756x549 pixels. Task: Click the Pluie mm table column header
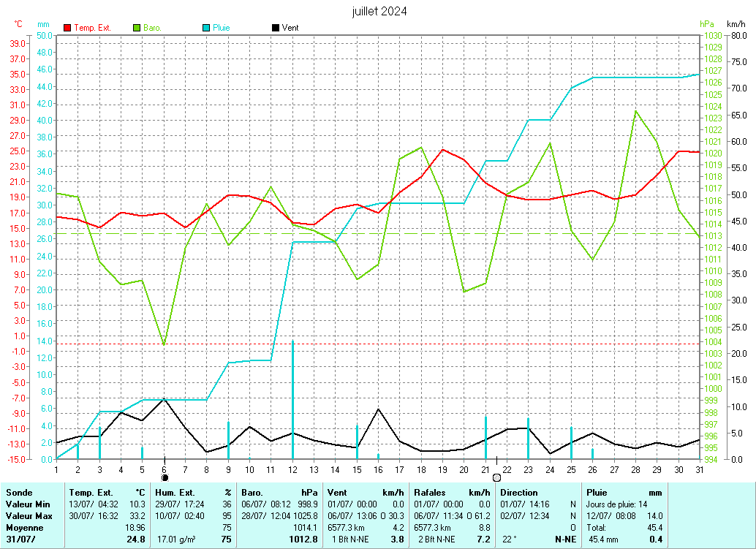pos(624,493)
